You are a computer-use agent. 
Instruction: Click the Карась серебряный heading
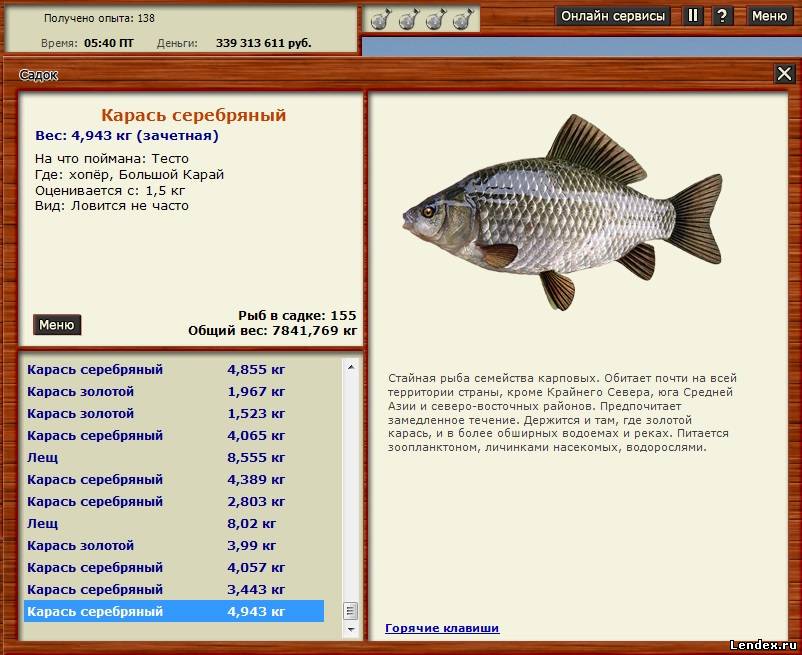tap(193, 115)
